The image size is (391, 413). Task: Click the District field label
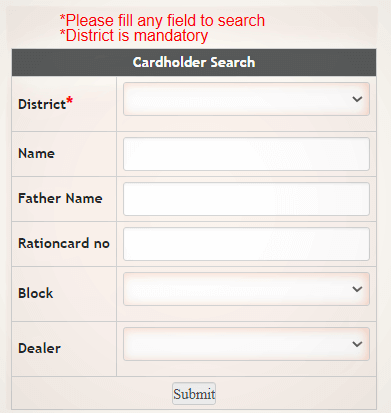coord(42,104)
